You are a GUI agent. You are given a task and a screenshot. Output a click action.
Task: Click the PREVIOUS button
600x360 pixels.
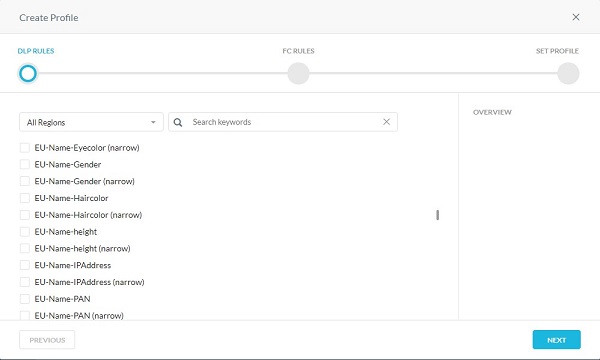pyautogui.click(x=47, y=340)
